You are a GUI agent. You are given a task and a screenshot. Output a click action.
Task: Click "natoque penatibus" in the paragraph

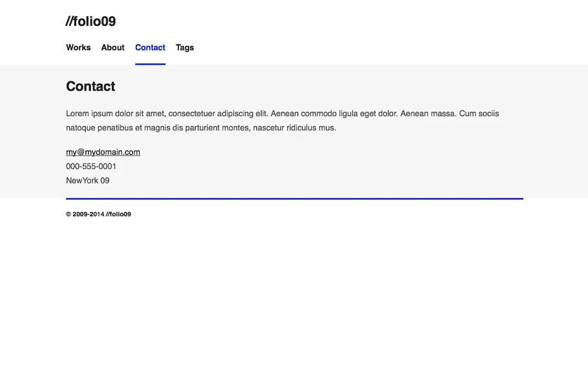pos(98,128)
